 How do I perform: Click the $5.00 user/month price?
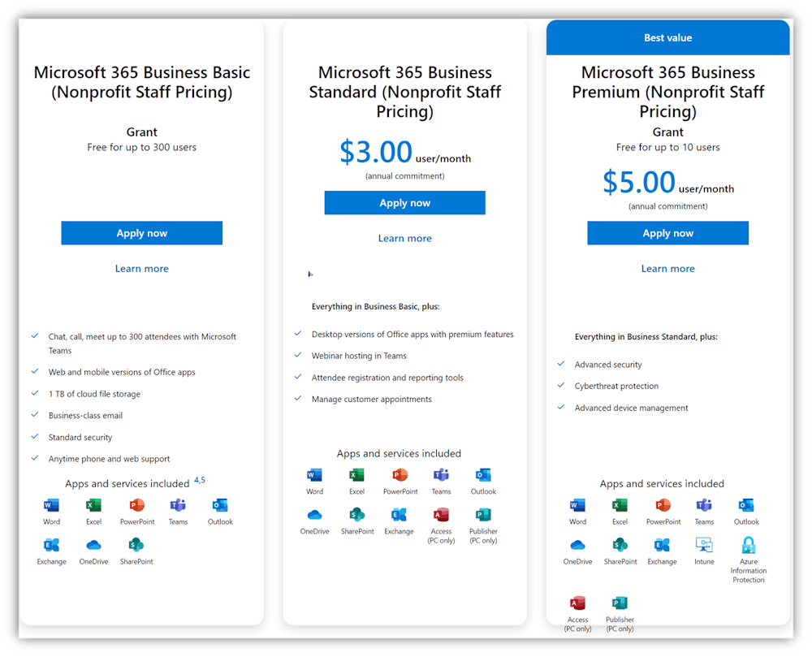668,183
